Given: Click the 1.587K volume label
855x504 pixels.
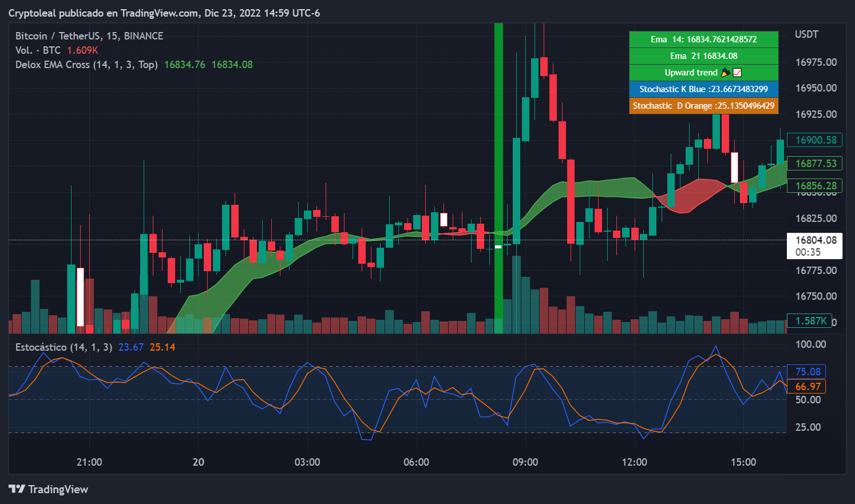Looking at the screenshot, I should point(810,321).
